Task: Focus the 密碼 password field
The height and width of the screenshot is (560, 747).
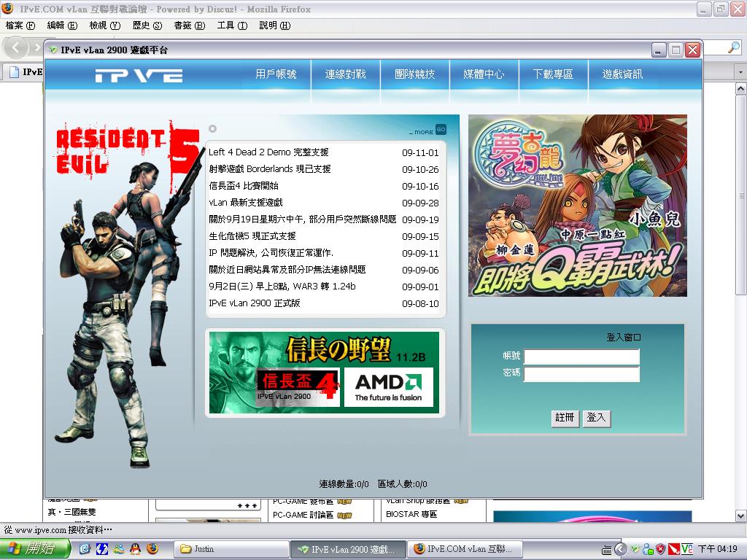Action: coord(581,374)
